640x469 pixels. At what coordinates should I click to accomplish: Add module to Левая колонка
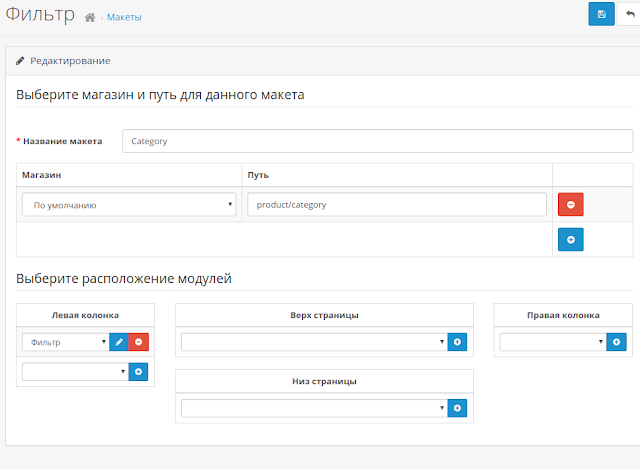pyautogui.click(x=138, y=371)
